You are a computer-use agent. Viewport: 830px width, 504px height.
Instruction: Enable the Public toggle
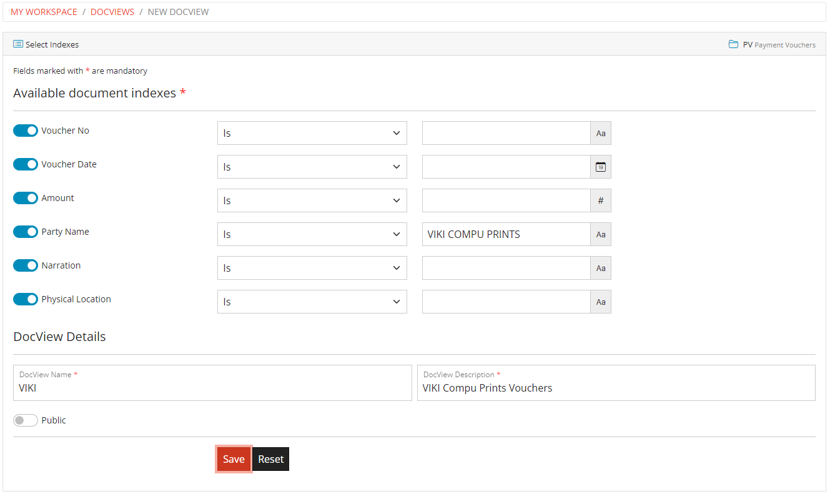click(x=25, y=420)
